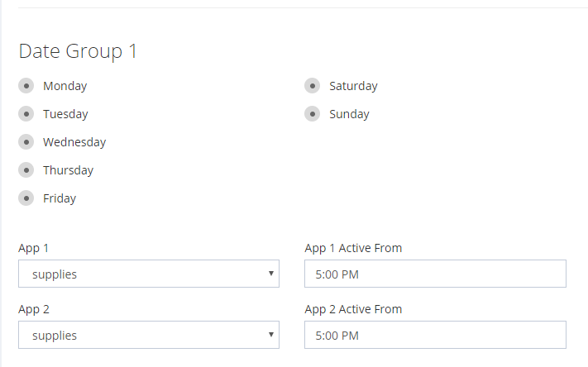Click the App 2 dropdown arrow

pyautogui.click(x=270, y=335)
